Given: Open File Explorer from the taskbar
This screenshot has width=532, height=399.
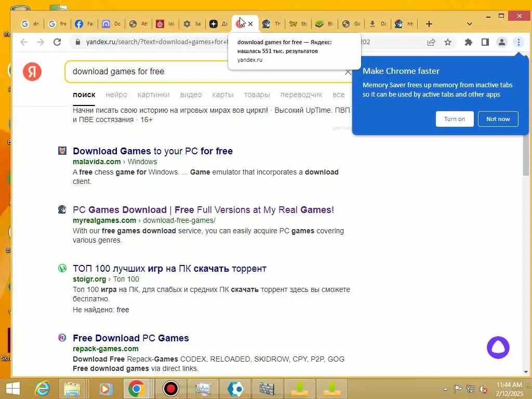Looking at the screenshot, I should pyautogui.click(x=72, y=389).
